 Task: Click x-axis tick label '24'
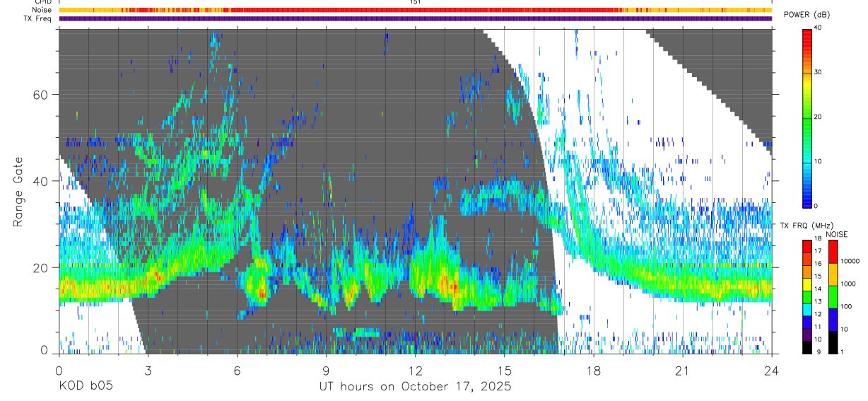772,370
